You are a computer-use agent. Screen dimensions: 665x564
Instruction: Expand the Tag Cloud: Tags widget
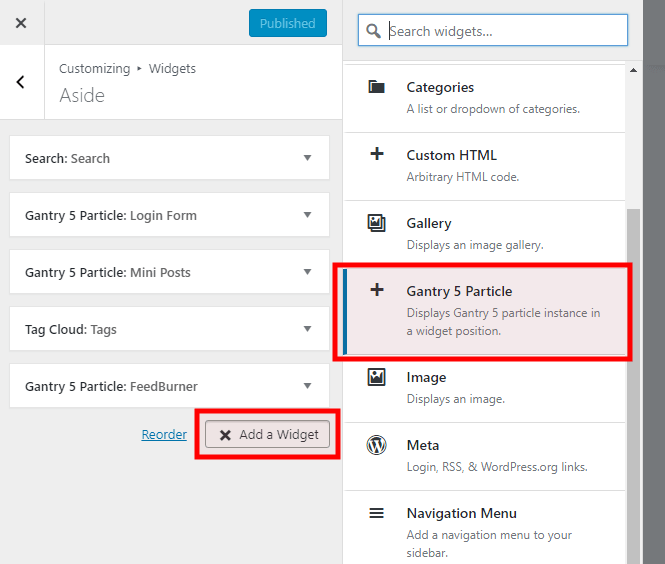tap(169, 329)
